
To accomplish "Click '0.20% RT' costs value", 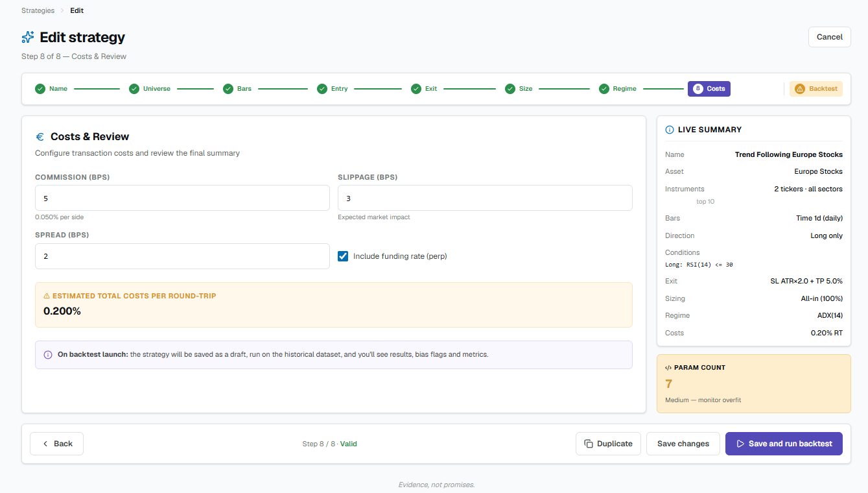I will tap(827, 333).
